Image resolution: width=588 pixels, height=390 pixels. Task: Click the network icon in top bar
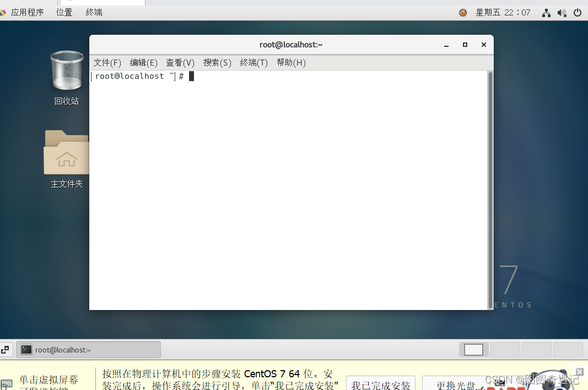pyautogui.click(x=546, y=12)
